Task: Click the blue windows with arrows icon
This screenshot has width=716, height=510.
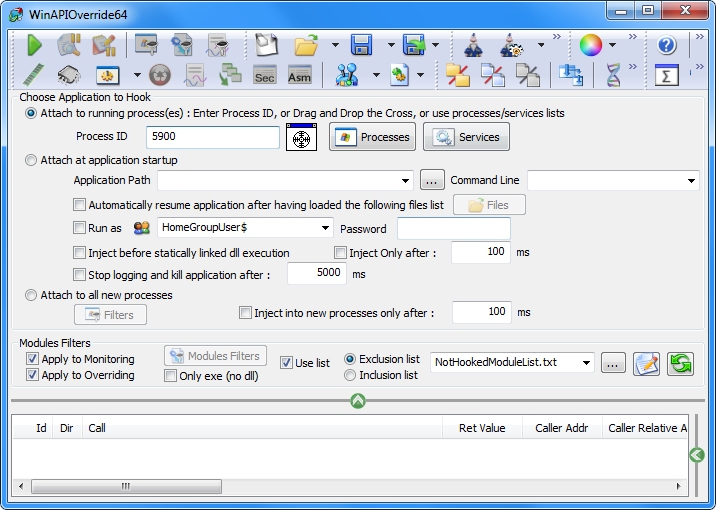Action: tap(571, 75)
